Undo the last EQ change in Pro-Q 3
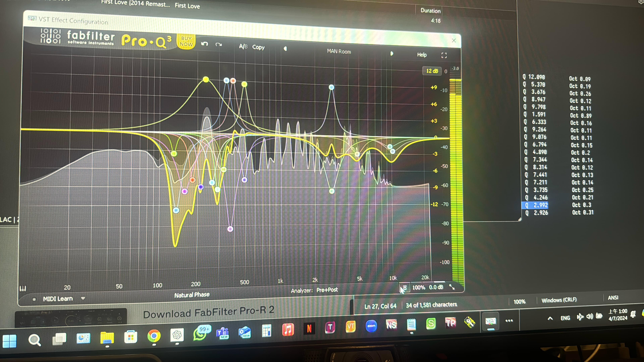Image resolution: width=644 pixels, height=362 pixels. pyautogui.click(x=204, y=44)
